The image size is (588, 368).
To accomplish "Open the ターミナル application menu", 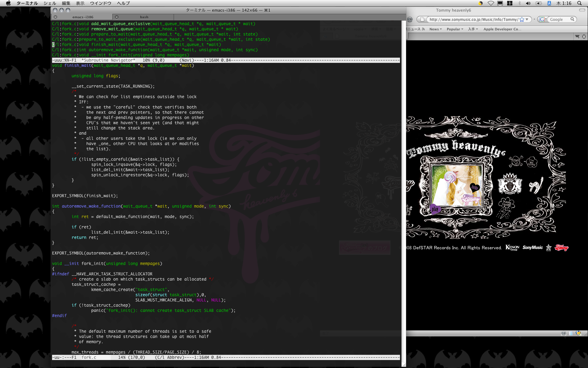I will pyautogui.click(x=27, y=3).
